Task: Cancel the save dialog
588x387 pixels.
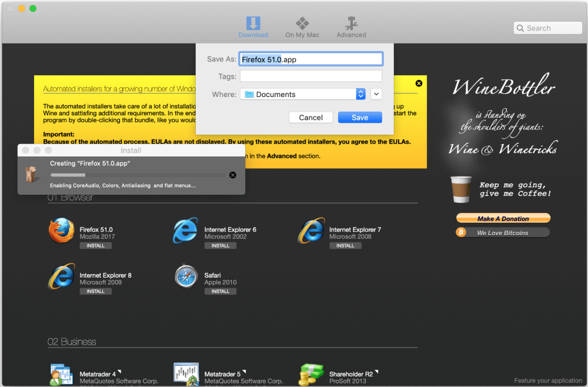Action: coord(310,118)
